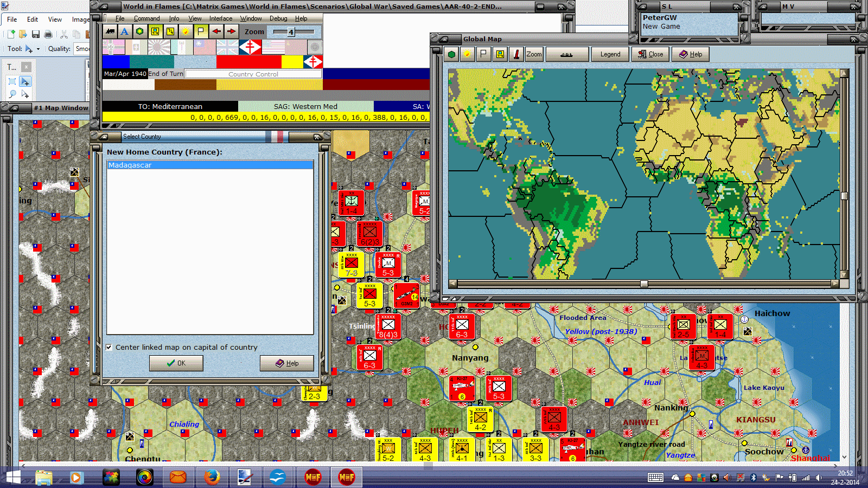This screenshot has height=488, width=868.
Task: Click Help button in Global Map toolbar
Action: coord(691,54)
